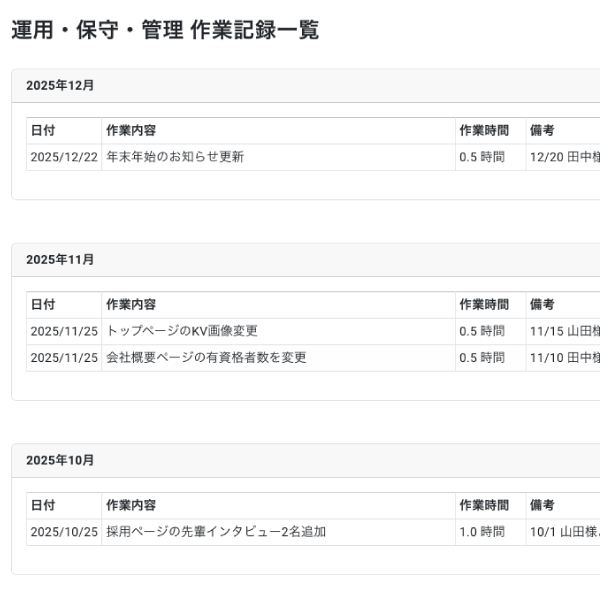Screen dimensions: 600x600
Task: Click 作業内容 column header in December table
Action: pyautogui.click(x=131, y=131)
